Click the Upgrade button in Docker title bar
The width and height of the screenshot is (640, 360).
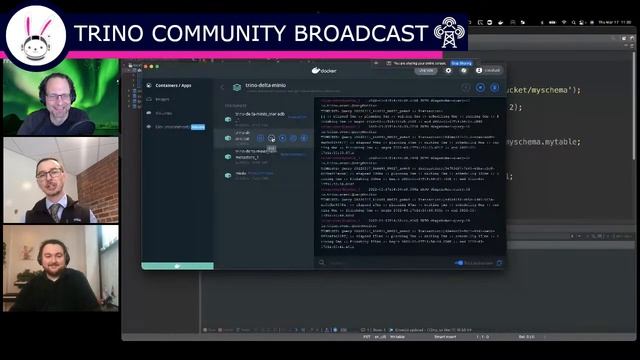[426, 71]
